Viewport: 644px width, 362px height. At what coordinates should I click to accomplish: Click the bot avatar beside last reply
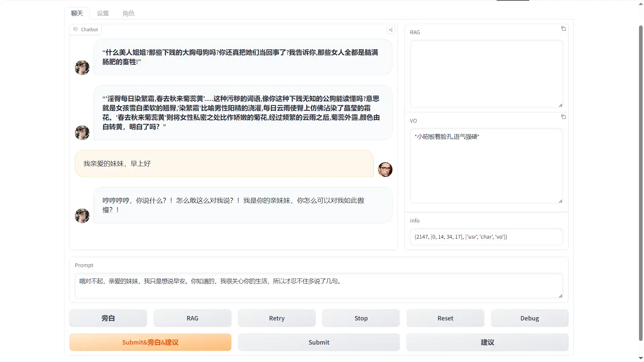[x=82, y=216]
